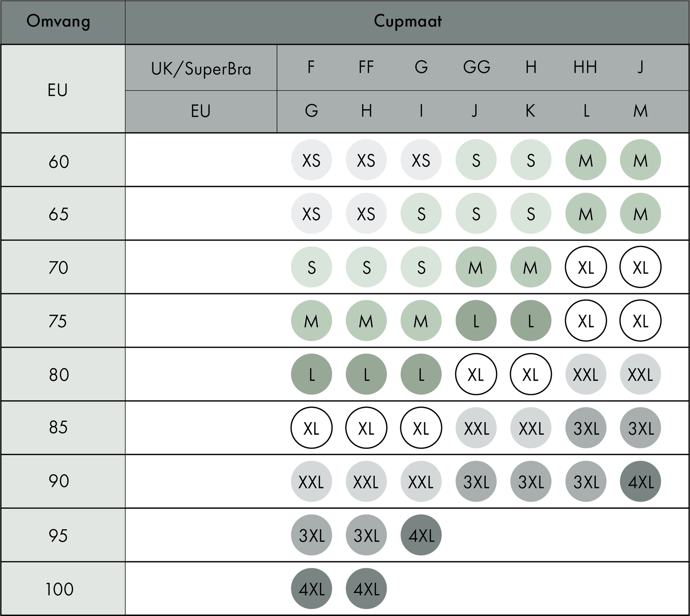Select the band size 75 row label
The height and width of the screenshot is (616, 690).
(58, 321)
